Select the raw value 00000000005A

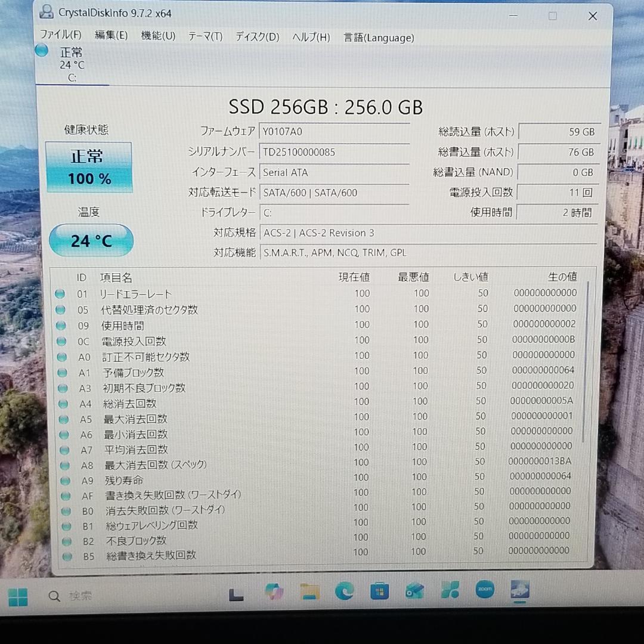click(541, 401)
